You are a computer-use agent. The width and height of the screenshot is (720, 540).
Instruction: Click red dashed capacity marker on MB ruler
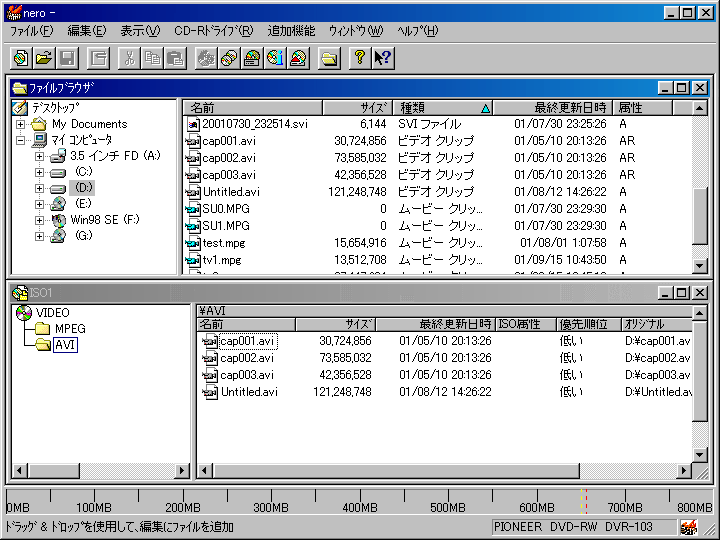coord(586,501)
